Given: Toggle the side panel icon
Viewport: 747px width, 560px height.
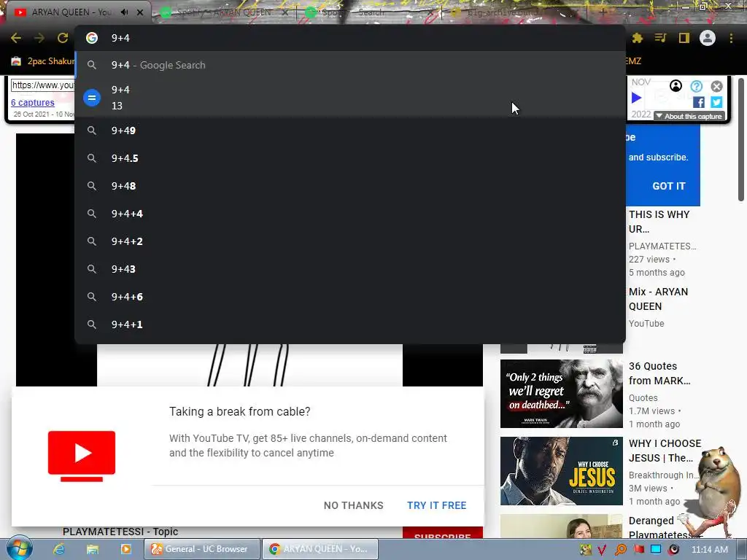Looking at the screenshot, I should tap(684, 38).
